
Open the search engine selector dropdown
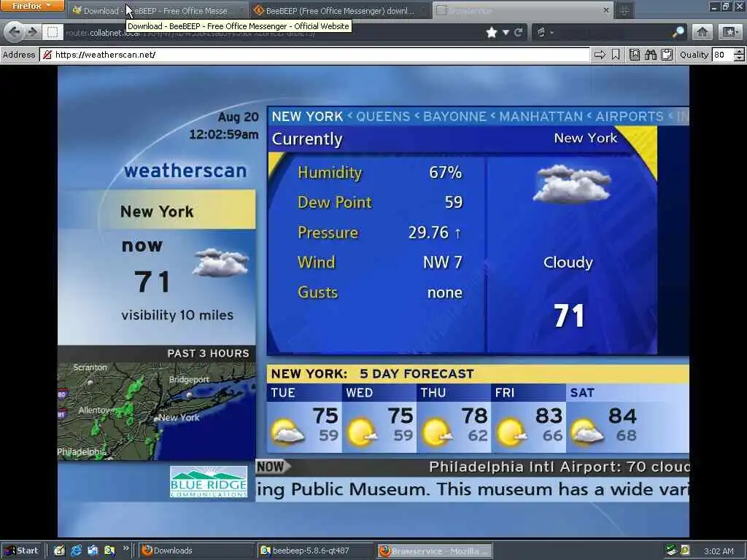point(544,32)
